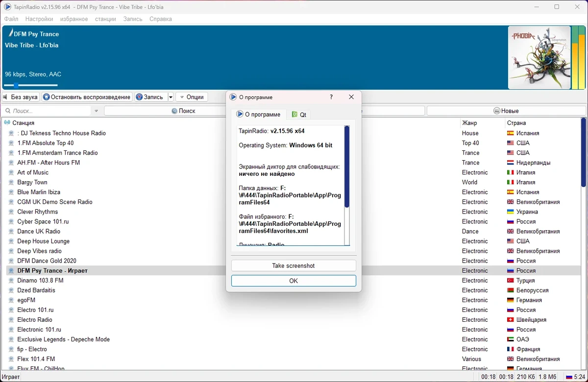Select station CGM UK Demo Scene Radio
The image size is (588, 382).
point(55,202)
